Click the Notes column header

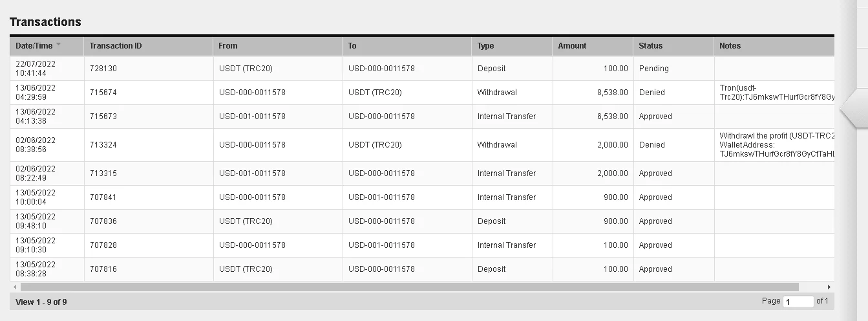click(x=730, y=46)
